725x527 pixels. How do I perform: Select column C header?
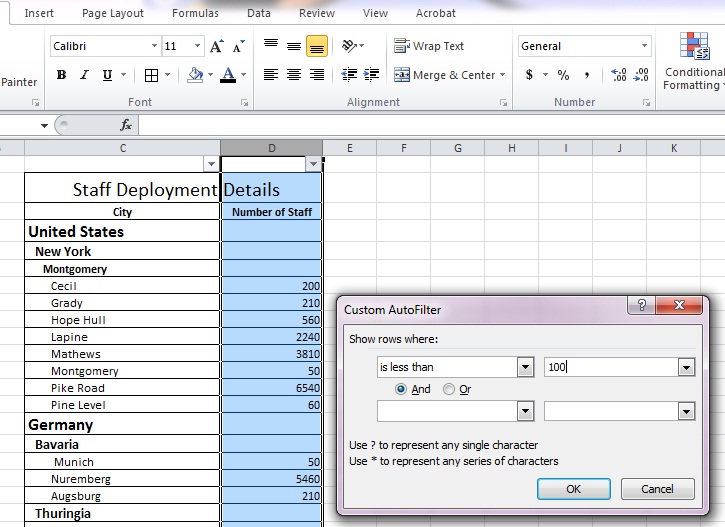click(123, 148)
